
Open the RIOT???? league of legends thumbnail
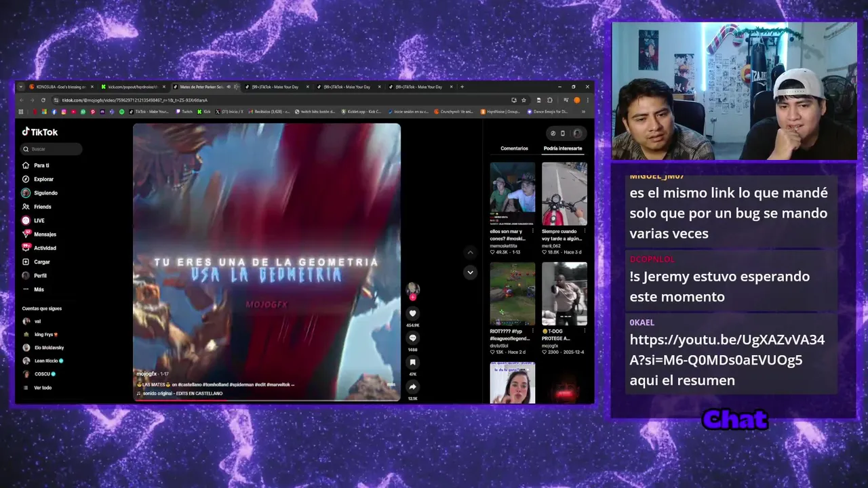pos(513,294)
